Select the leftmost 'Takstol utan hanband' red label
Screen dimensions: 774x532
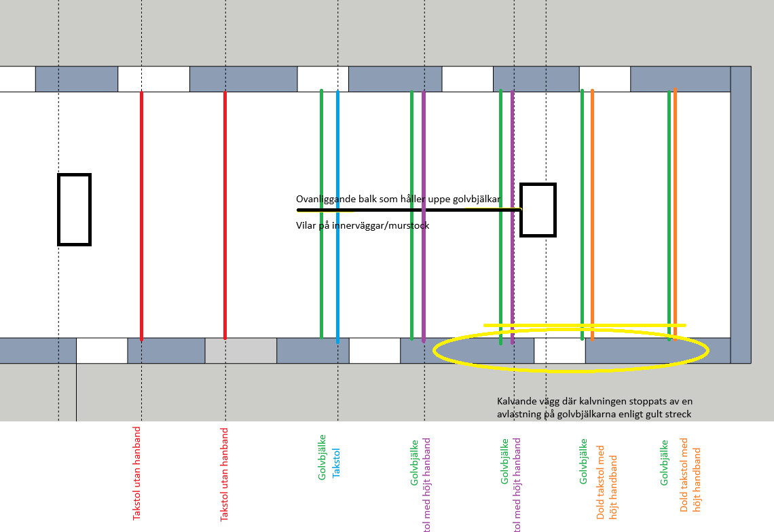pos(137,474)
